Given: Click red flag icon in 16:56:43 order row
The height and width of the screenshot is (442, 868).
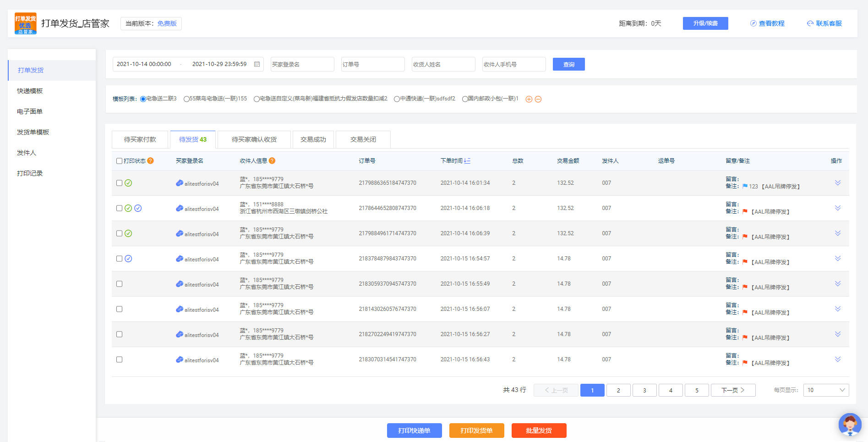Looking at the screenshot, I should click(x=745, y=363).
